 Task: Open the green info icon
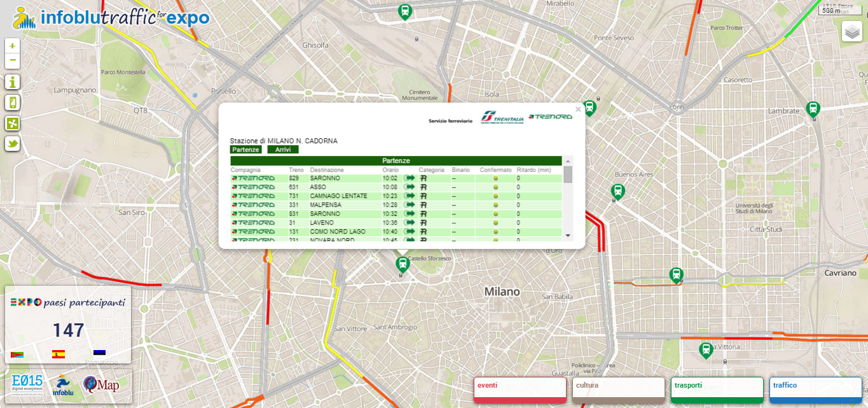[x=12, y=82]
